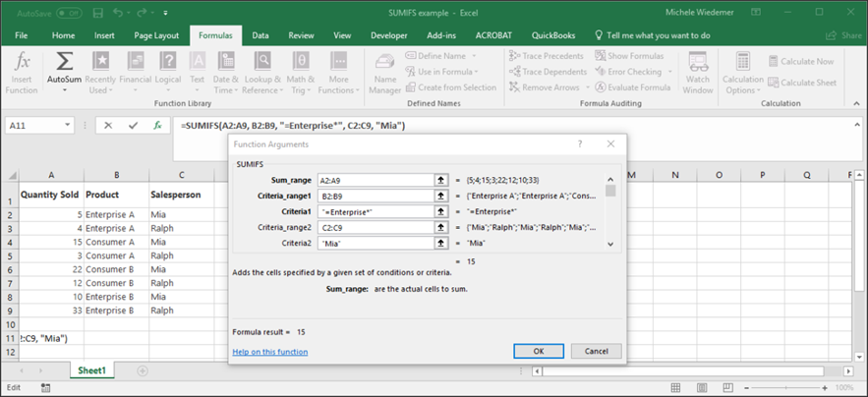Click the AutoSum sigma icon
This screenshot has height=397, width=868.
pos(64,62)
